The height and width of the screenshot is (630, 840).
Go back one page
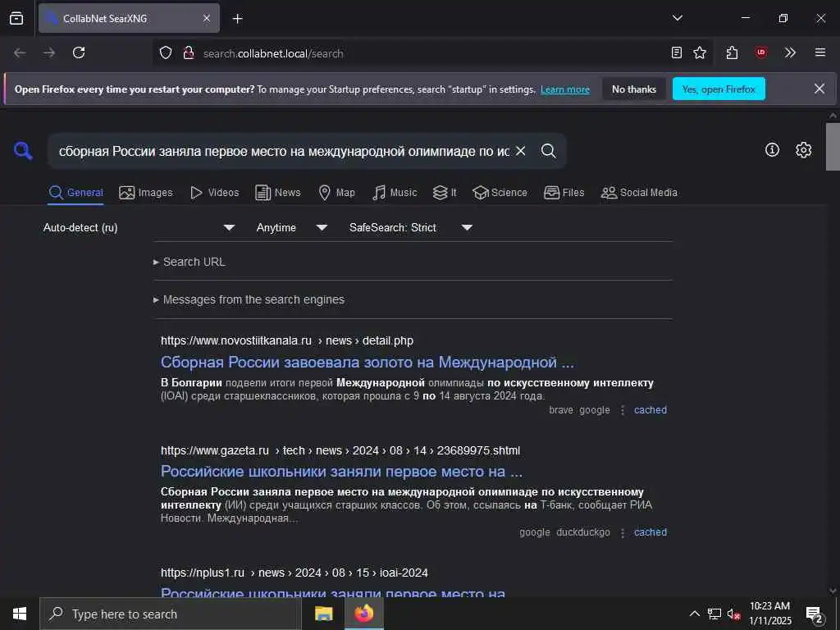(20, 52)
